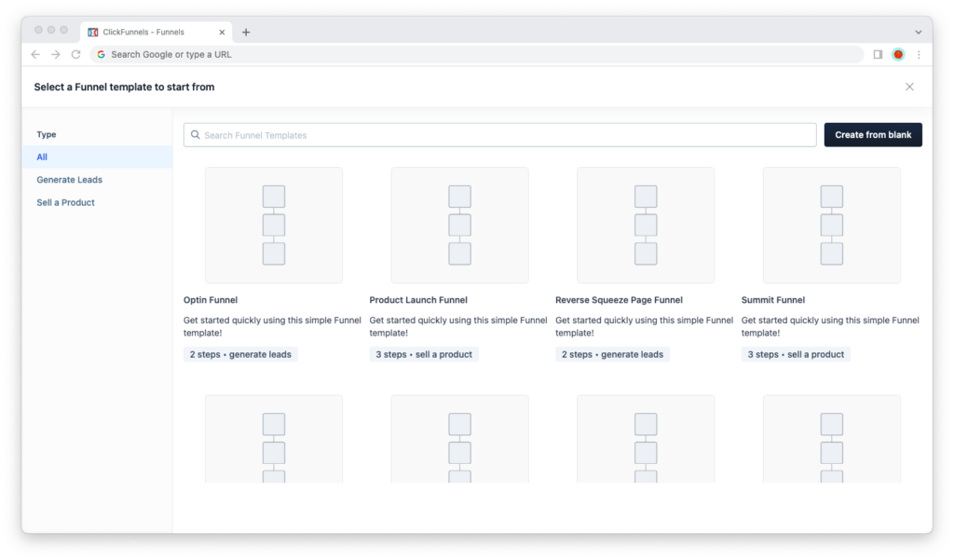Close the funnel template dialog
The image size is (954, 560).
click(x=909, y=87)
